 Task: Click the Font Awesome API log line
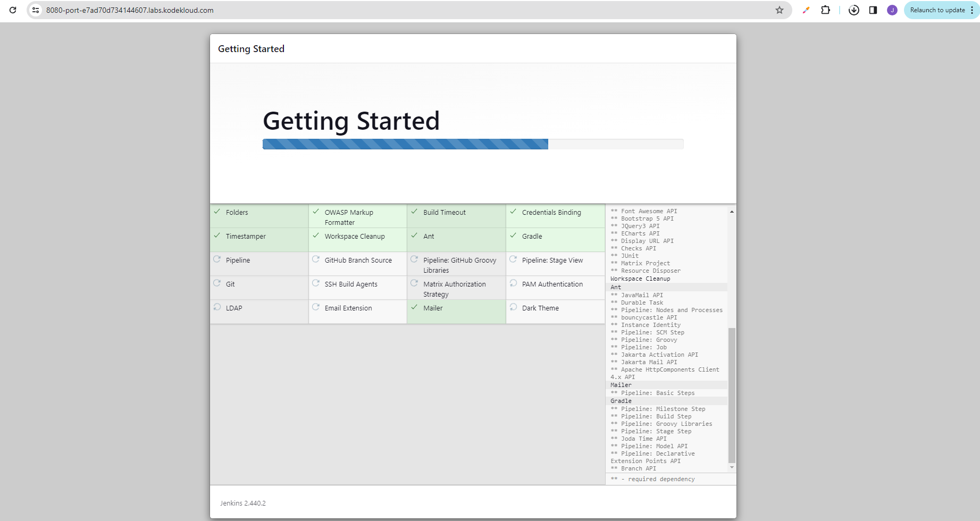[644, 211]
